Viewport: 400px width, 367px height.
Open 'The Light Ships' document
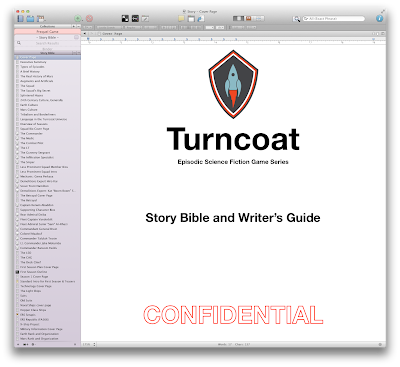(x=31, y=291)
